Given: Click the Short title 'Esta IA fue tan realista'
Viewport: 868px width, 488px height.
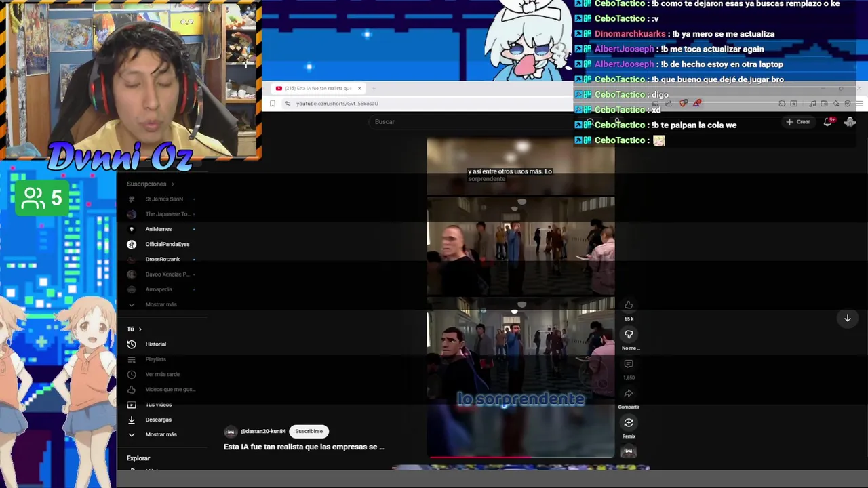Looking at the screenshot, I should click(304, 447).
